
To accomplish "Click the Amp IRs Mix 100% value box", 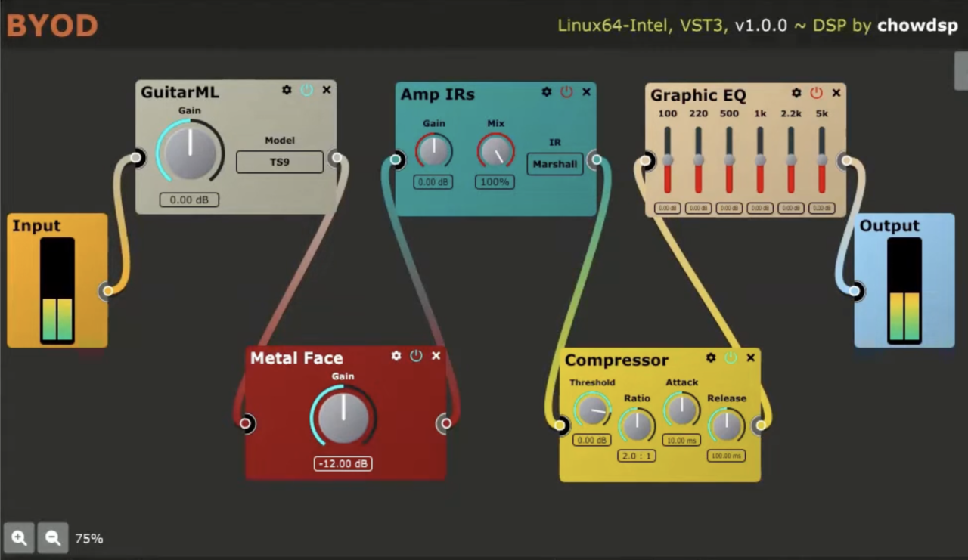I will tap(495, 182).
